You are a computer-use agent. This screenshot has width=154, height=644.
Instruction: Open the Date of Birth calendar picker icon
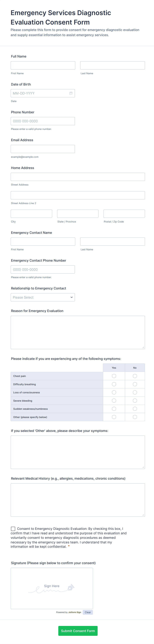tap(71, 93)
